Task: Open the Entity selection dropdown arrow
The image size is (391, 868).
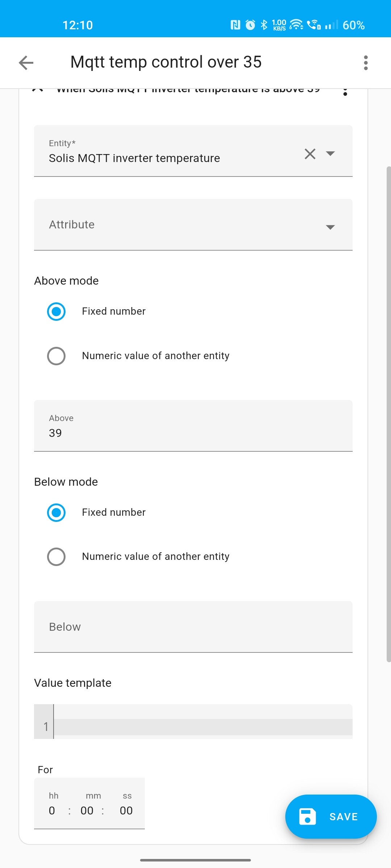Action: point(331,154)
